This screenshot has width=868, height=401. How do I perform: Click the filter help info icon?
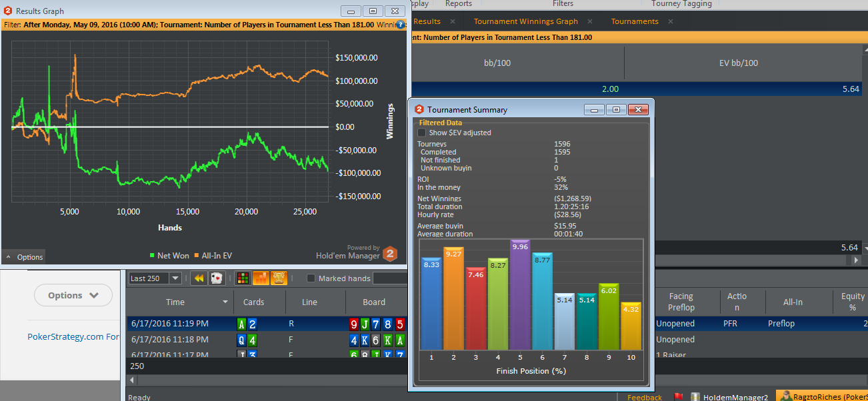pos(401,25)
